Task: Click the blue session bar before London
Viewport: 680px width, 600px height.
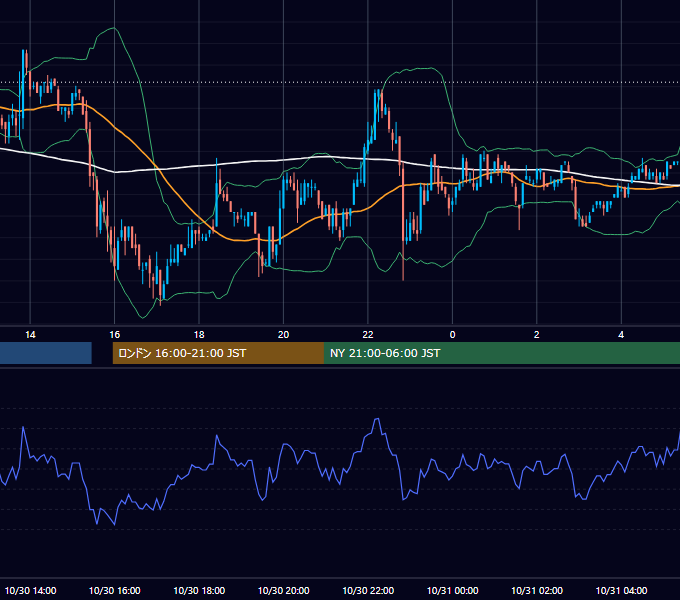Action: (46, 353)
